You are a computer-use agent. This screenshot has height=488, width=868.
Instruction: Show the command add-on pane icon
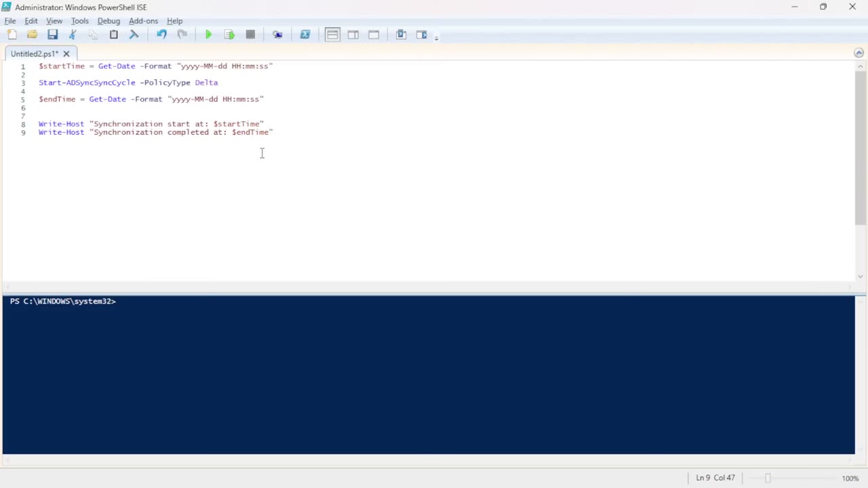(421, 35)
